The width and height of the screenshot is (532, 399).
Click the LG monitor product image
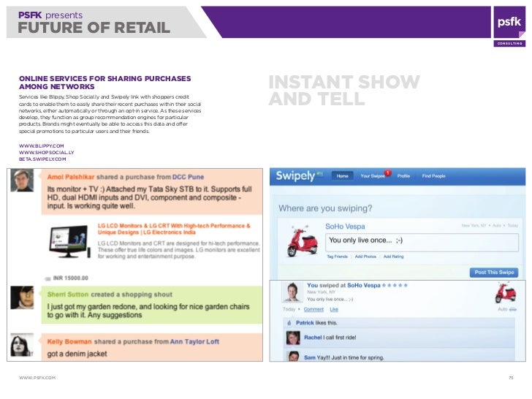69,241
